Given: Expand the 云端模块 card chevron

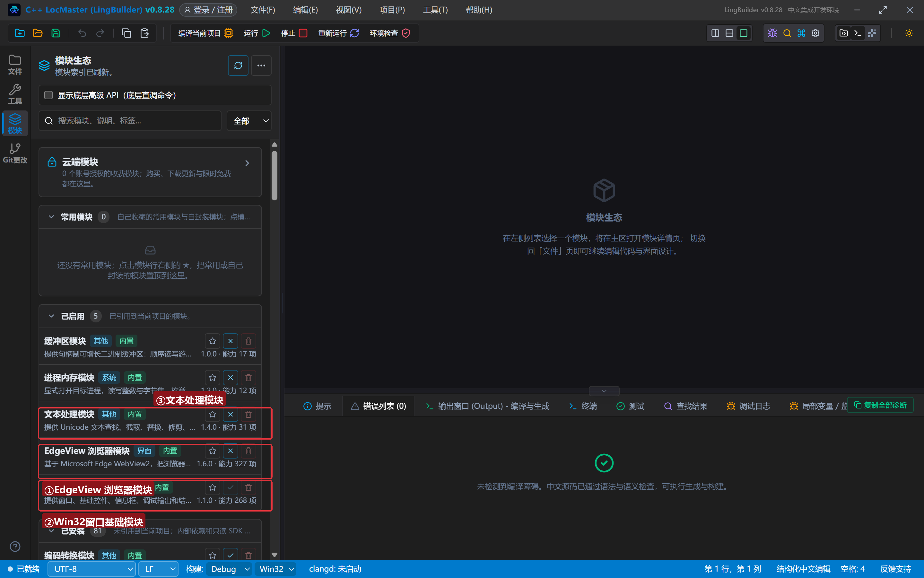Looking at the screenshot, I should [x=247, y=163].
